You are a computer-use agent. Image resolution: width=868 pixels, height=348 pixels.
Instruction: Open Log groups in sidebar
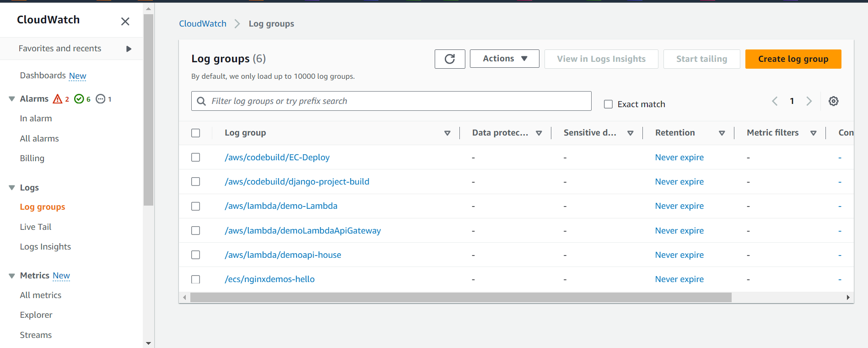tap(43, 207)
